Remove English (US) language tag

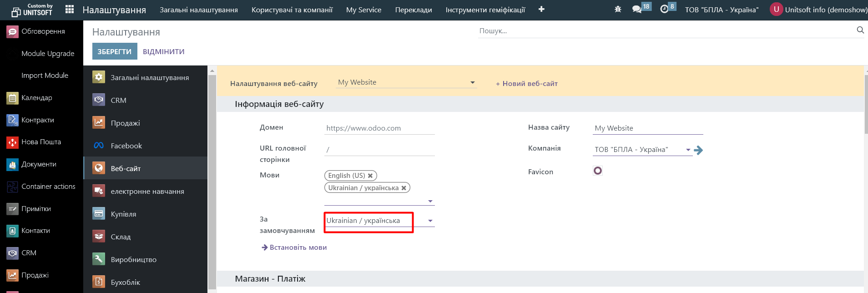(x=370, y=176)
